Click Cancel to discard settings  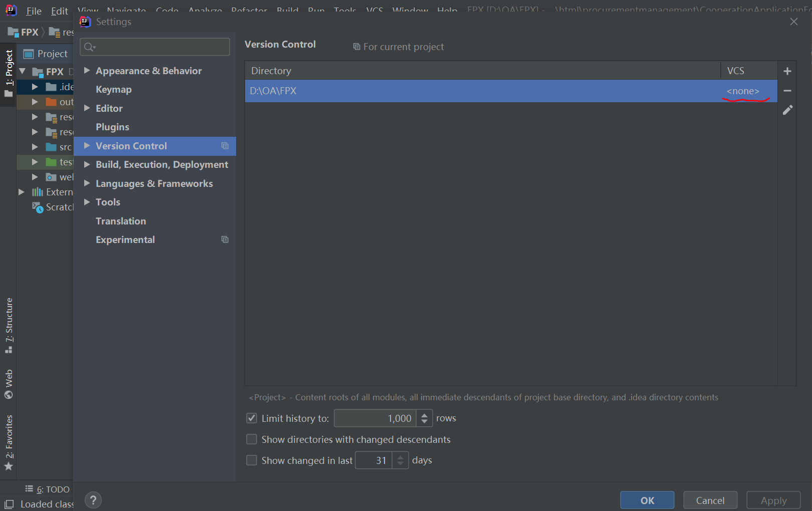(710, 500)
